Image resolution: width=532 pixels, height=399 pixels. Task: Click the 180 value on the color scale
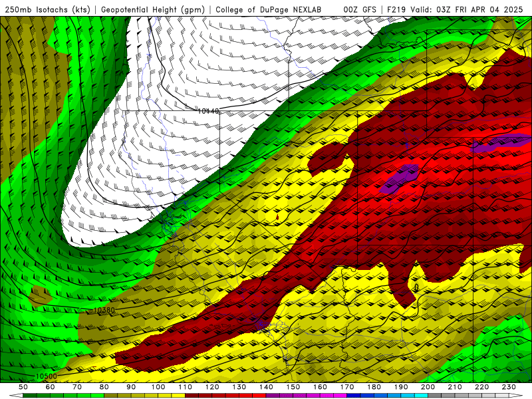pos(374,387)
